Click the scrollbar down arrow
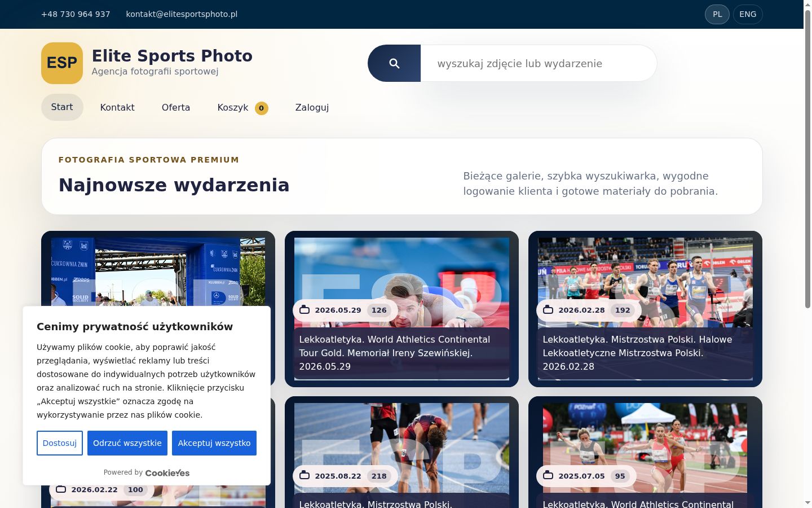 coord(807,502)
